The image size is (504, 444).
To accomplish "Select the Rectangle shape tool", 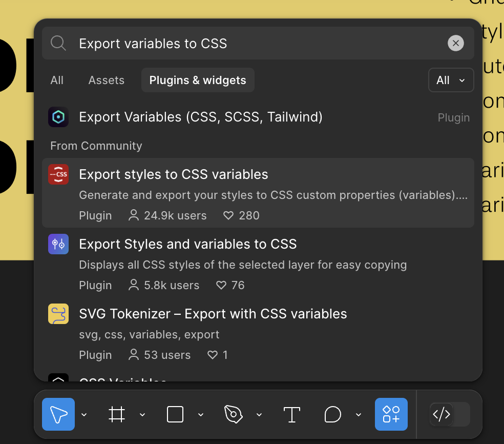I will pos(175,414).
